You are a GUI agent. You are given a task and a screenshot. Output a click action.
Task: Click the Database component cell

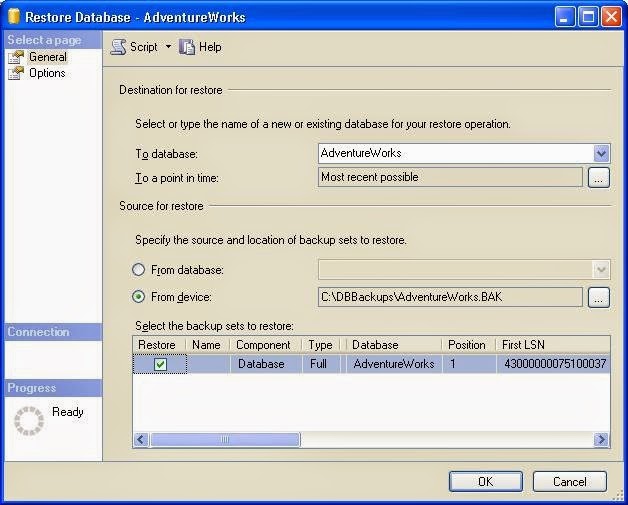(x=266, y=364)
